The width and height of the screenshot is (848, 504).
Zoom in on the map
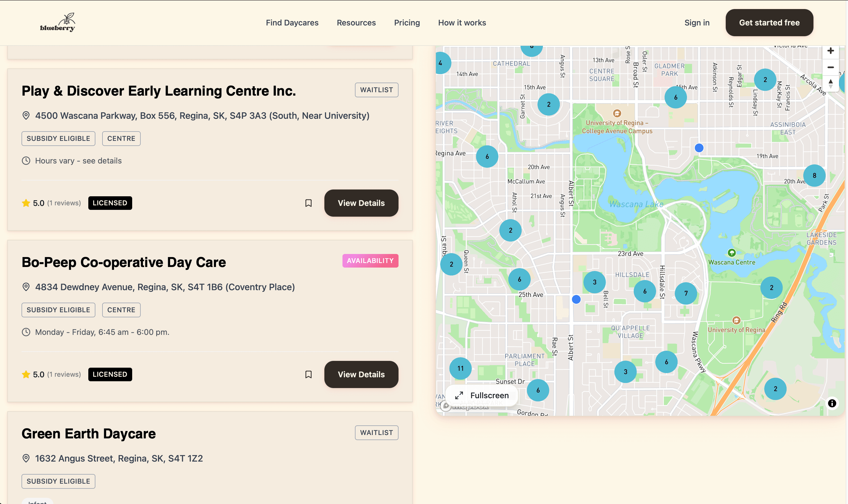[830, 51]
